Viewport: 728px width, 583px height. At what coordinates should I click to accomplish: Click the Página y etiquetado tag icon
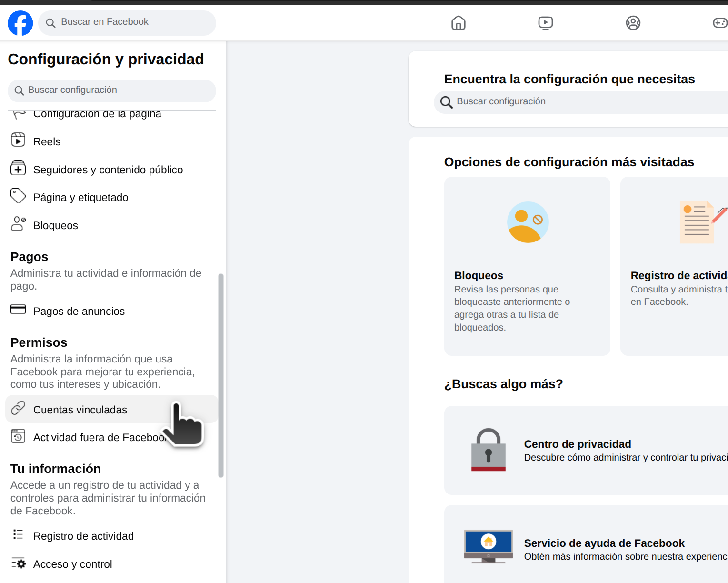[18, 196]
